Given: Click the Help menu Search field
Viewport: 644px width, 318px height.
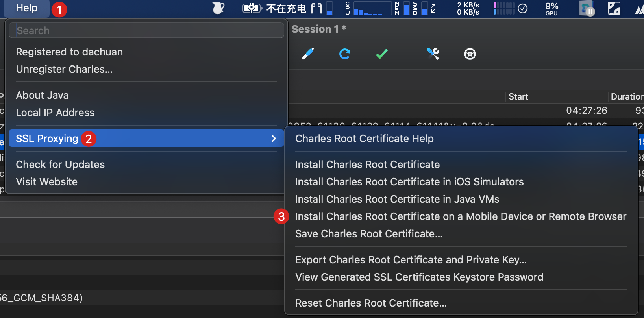Looking at the screenshot, I should pyautogui.click(x=146, y=30).
